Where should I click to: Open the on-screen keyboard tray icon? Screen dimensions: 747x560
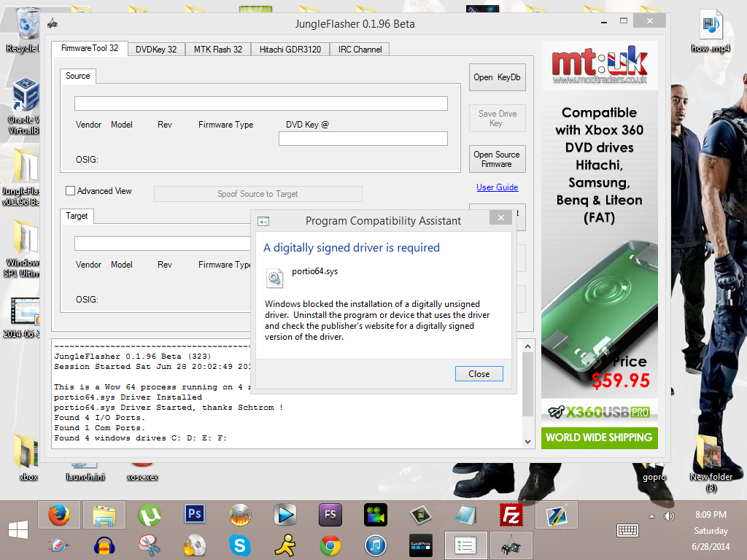(627, 530)
